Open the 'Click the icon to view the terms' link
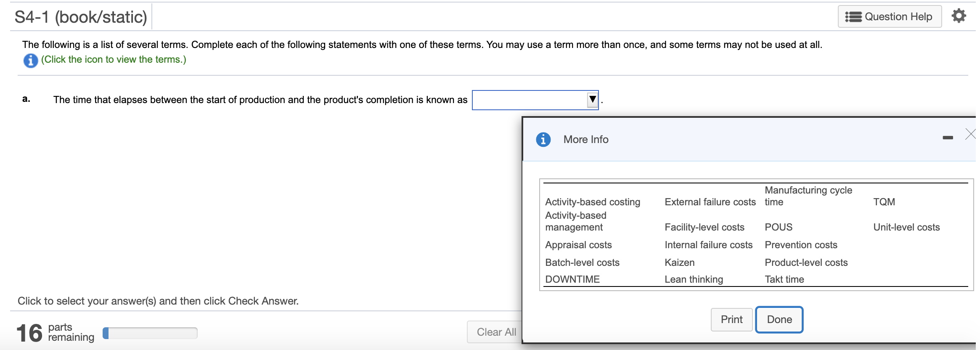This screenshot has height=350, width=980. [114, 60]
